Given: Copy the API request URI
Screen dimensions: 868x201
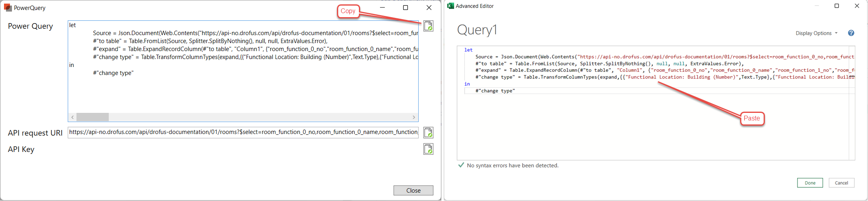Looking at the screenshot, I should tap(428, 132).
